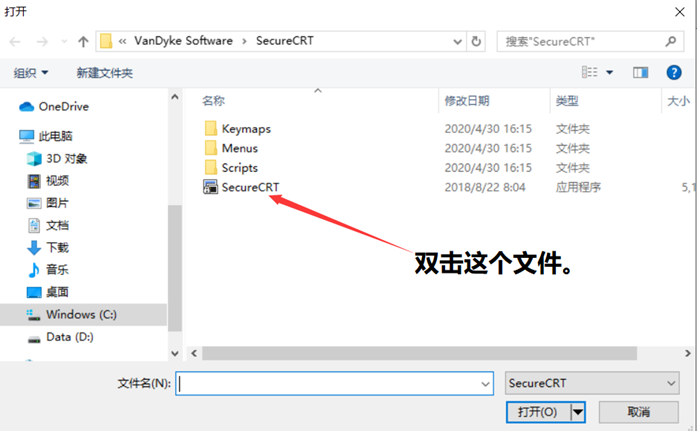Sort by 名称 column header

click(x=213, y=101)
